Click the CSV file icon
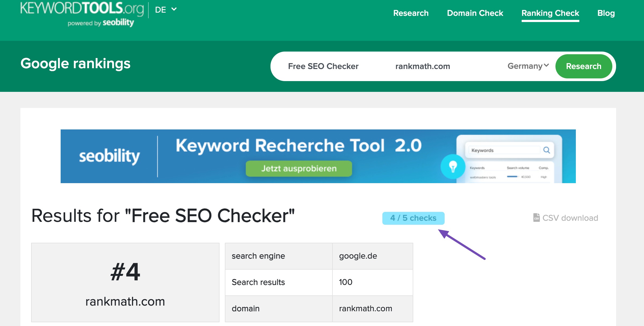The height and width of the screenshot is (326, 644). pos(536,218)
